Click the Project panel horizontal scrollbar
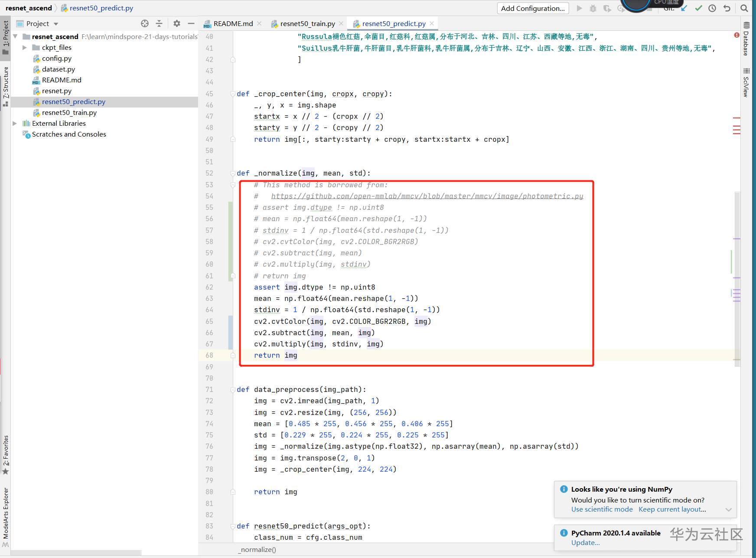The height and width of the screenshot is (558, 756). [76, 553]
